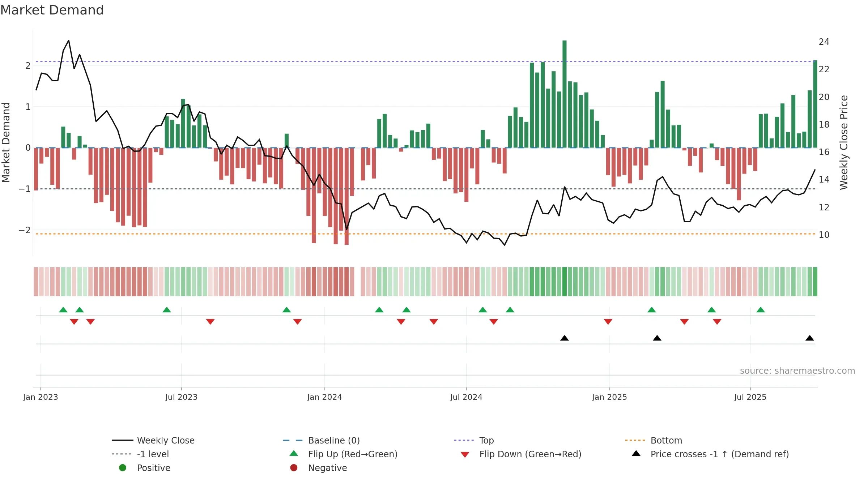Toggle the Baseline (0) legend entry
Viewport: 868px width, 488px height.
321,440
